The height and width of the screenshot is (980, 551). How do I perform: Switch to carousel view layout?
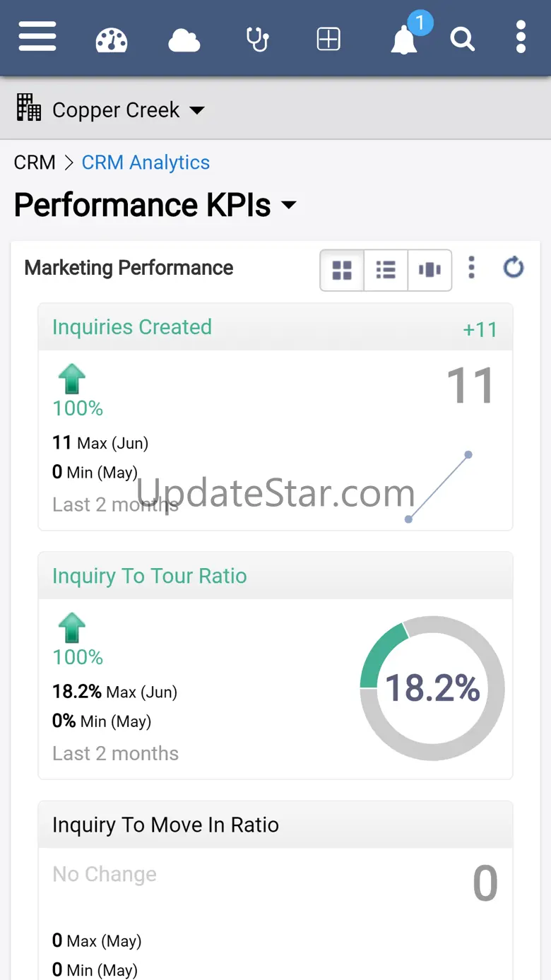pos(429,270)
